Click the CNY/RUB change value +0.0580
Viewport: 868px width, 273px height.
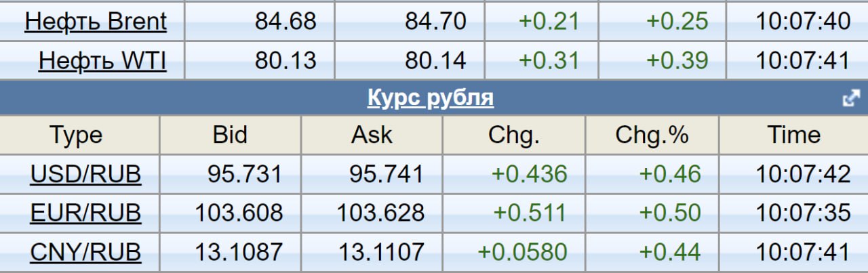[x=522, y=253]
